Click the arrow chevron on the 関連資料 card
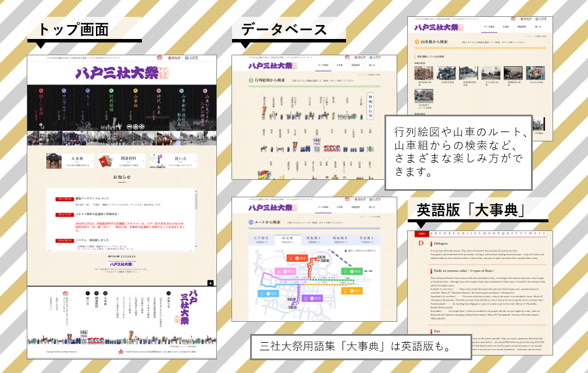 [144, 161]
